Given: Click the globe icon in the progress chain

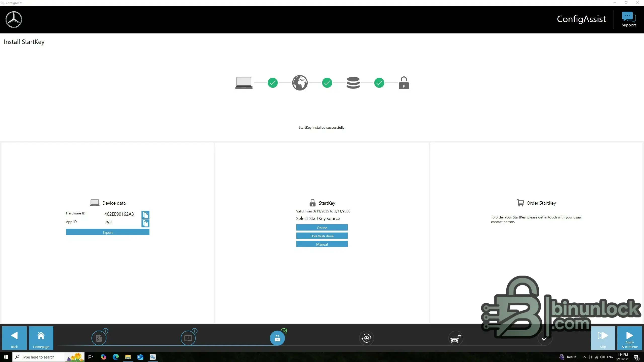Looking at the screenshot, I should [x=300, y=83].
